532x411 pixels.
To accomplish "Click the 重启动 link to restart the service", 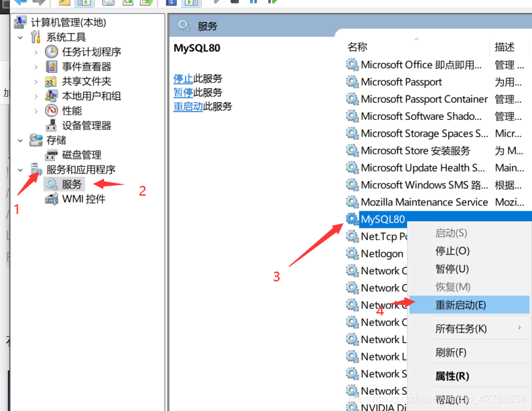I will click(188, 107).
